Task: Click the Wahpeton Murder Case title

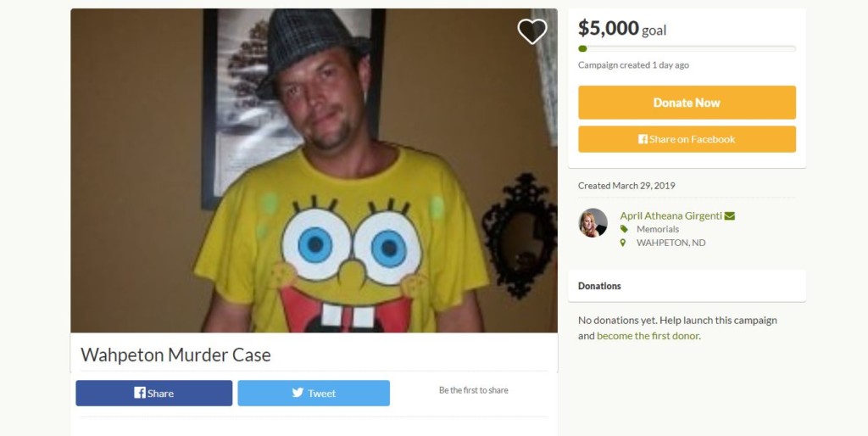Action: click(x=176, y=355)
